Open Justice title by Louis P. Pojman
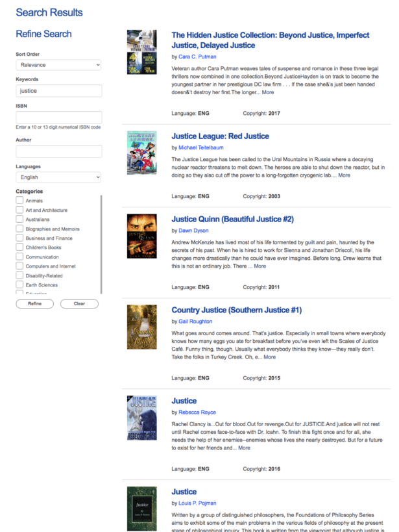Viewport: 399px width, 532px height. click(x=184, y=492)
